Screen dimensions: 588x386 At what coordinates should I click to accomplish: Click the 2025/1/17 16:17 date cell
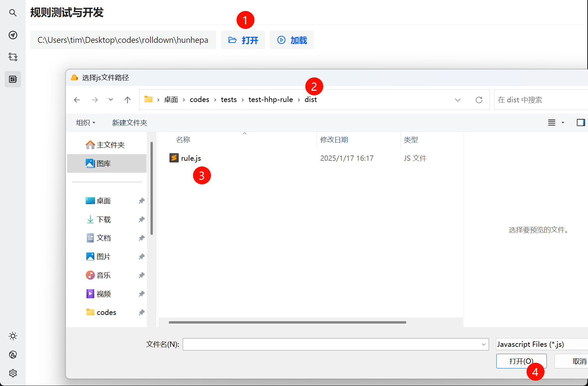(347, 158)
